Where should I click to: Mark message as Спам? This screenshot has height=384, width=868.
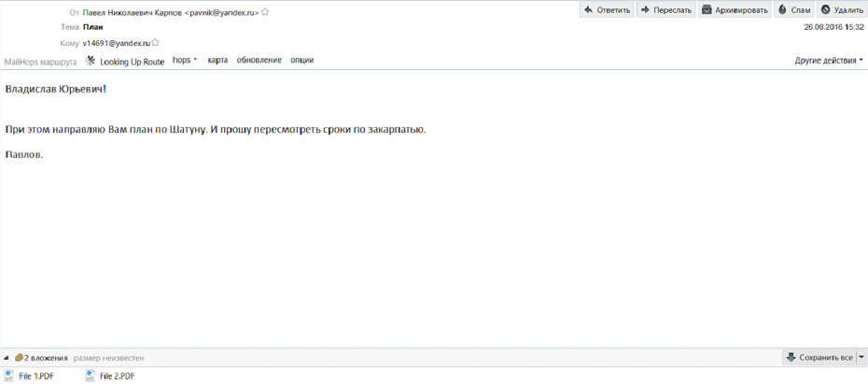click(793, 10)
